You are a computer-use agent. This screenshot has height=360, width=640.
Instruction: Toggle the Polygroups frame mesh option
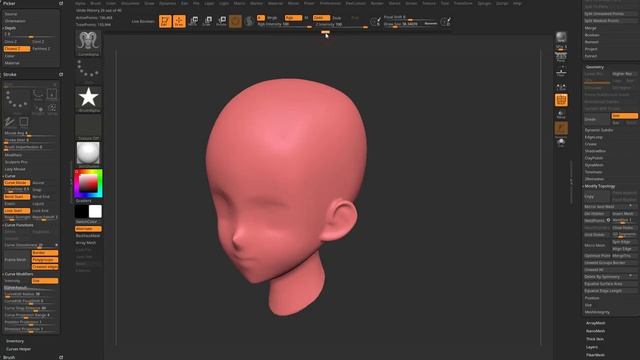coord(45,260)
